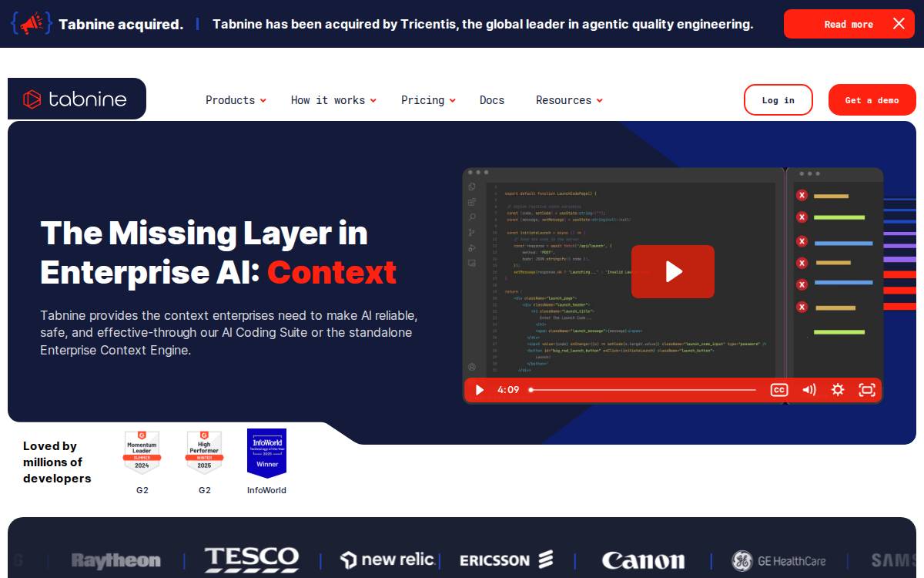The height and width of the screenshot is (578, 924).
Task: Go to the Docs page
Action: pyautogui.click(x=492, y=100)
